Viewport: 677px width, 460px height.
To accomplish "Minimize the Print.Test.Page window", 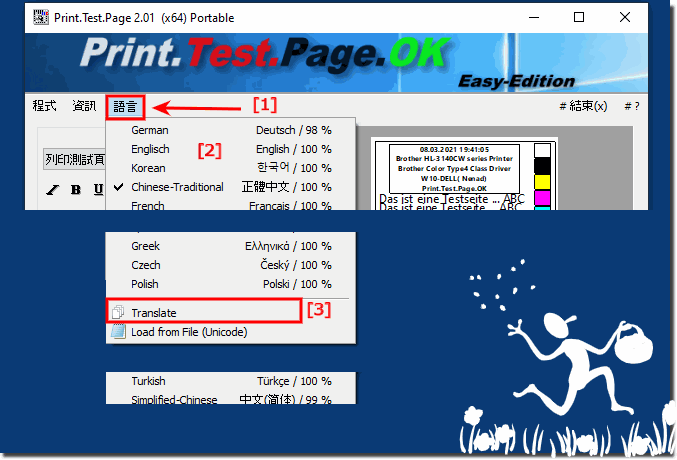I will (534, 17).
